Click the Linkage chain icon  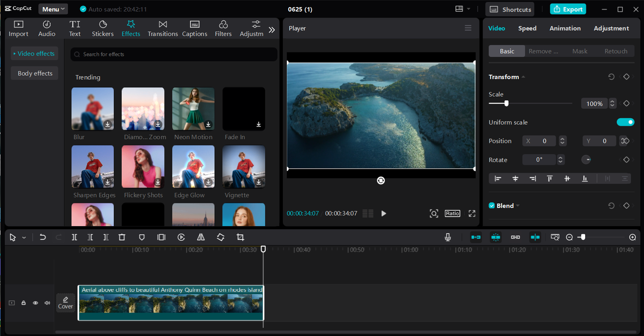[515, 237]
